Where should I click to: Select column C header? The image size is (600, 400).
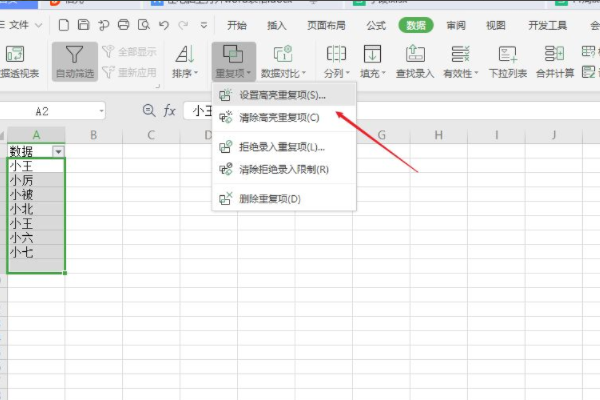click(x=151, y=135)
